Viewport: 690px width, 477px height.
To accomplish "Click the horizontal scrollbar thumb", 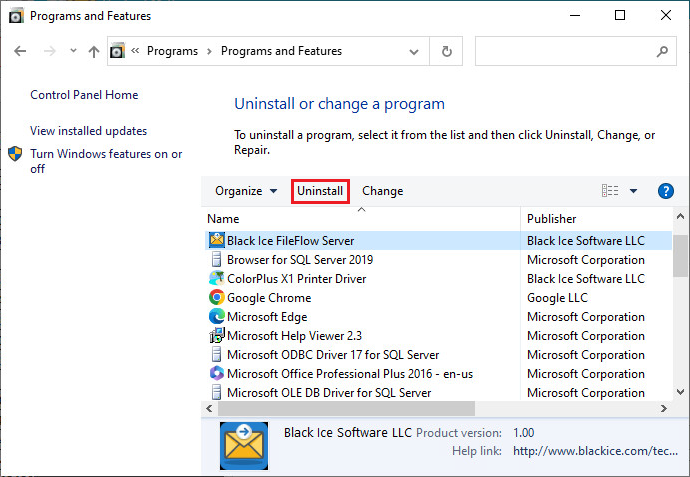I will tap(346, 408).
